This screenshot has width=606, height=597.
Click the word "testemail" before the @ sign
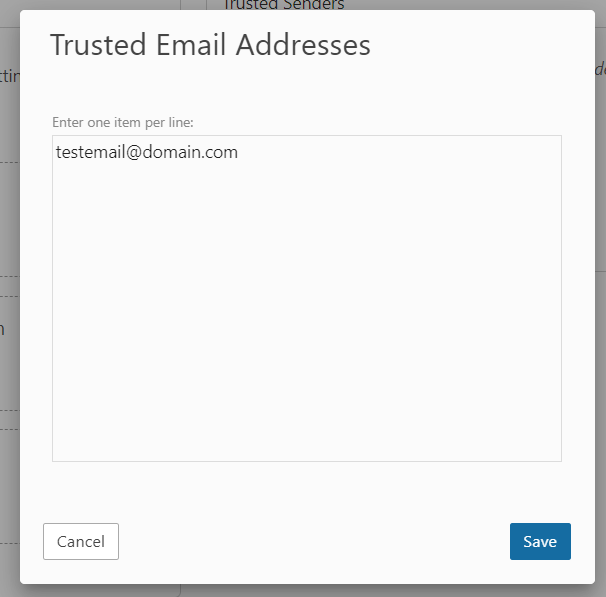click(x=90, y=153)
